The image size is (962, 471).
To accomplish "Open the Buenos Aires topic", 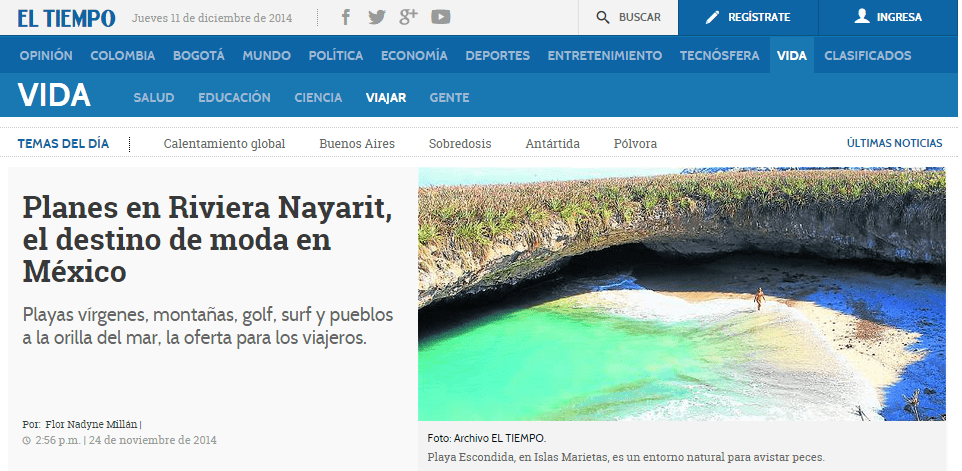I will (x=357, y=144).
